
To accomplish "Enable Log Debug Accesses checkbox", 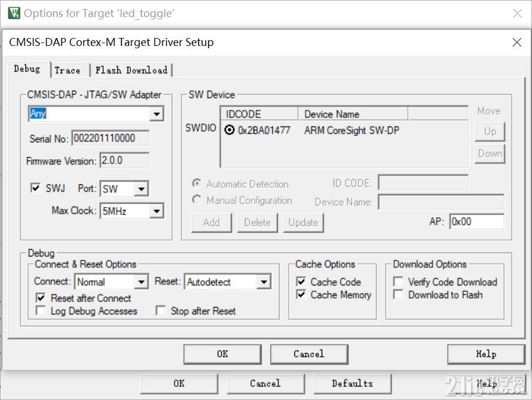I will coord(40,310).
